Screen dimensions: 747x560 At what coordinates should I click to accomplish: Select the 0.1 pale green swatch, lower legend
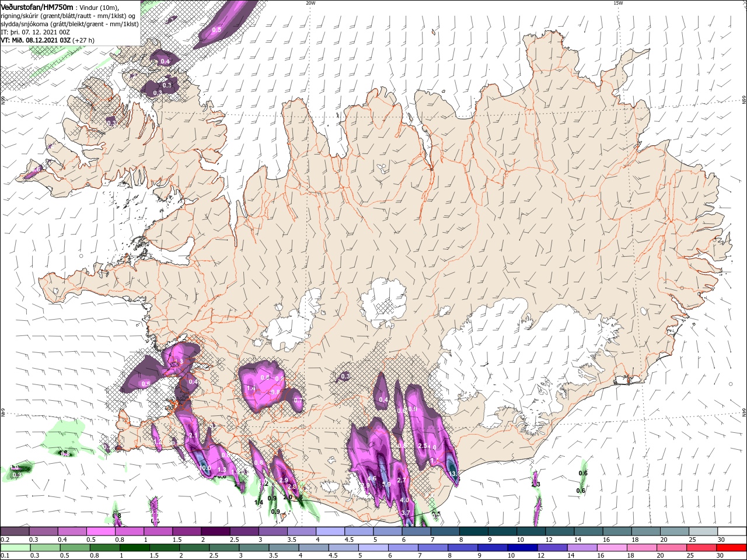tap(15, 548)
